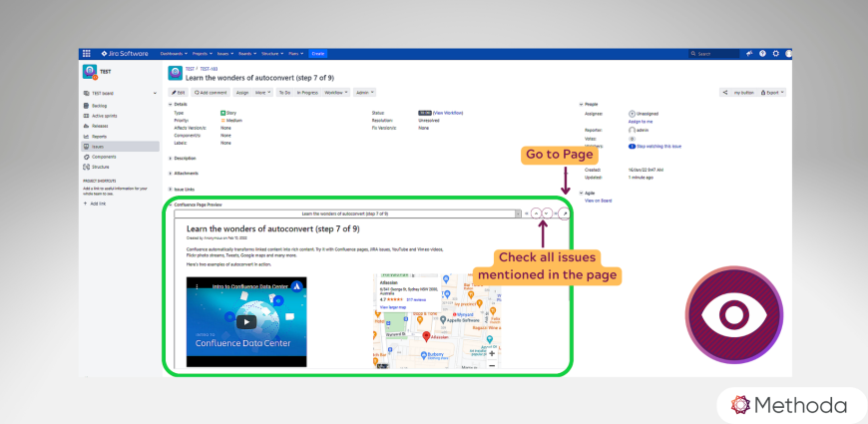Click the map zoom out minus button
Screen dimensions: 868x424
coord(492,365)
